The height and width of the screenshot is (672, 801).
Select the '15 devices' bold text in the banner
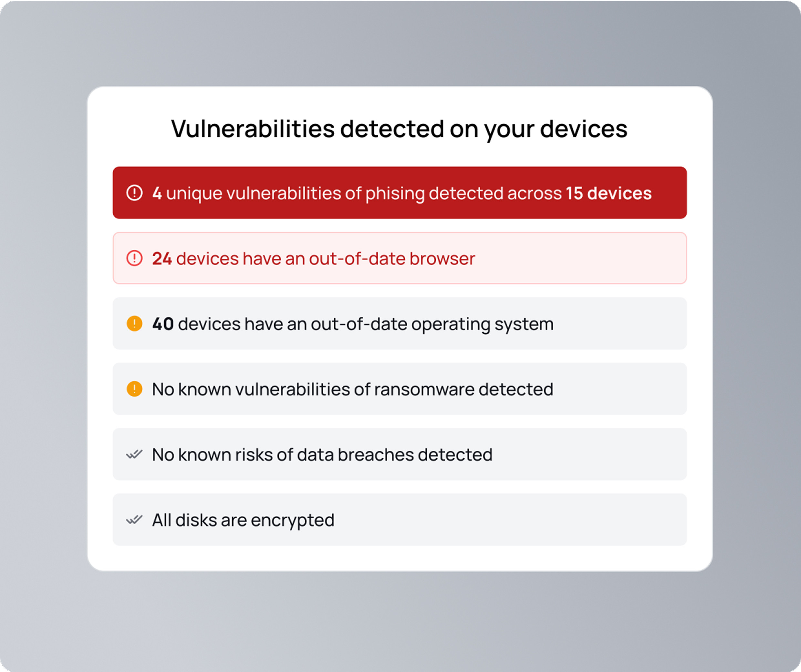tap(609, 193)
